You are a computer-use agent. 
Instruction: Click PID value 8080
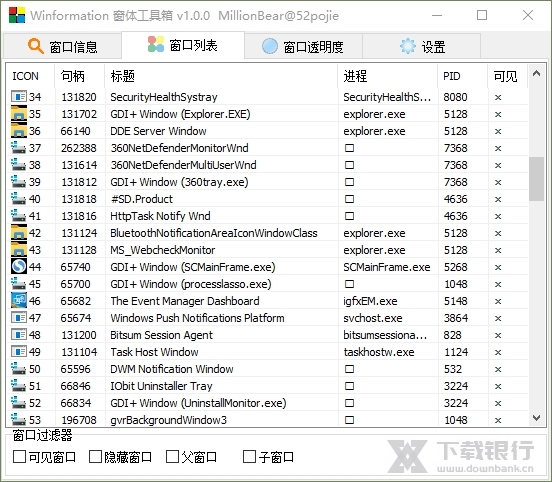pyautogui.click(x=455, y=97)
